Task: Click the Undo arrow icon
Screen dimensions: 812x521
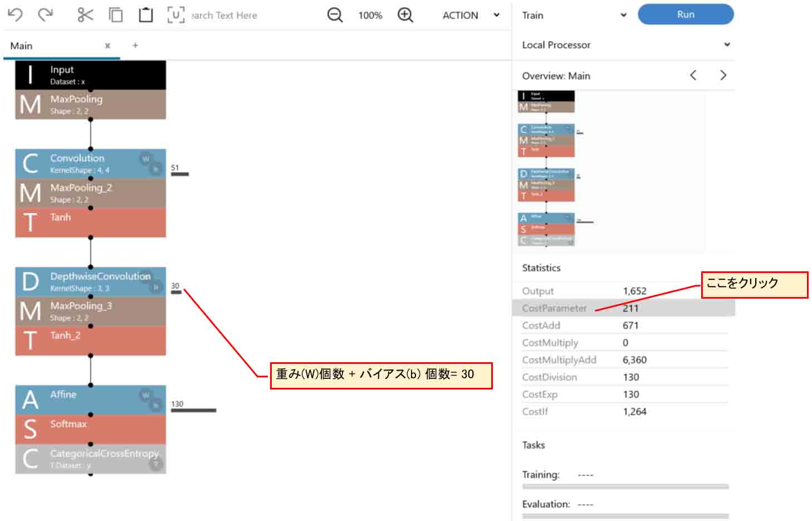Action: click(x=15, y=15)
